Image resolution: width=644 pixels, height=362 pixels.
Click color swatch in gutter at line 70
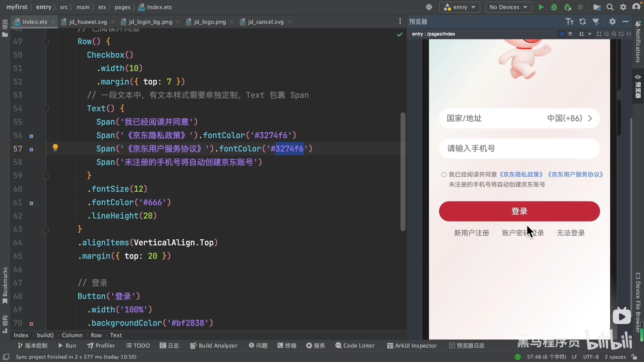point(31,324)
